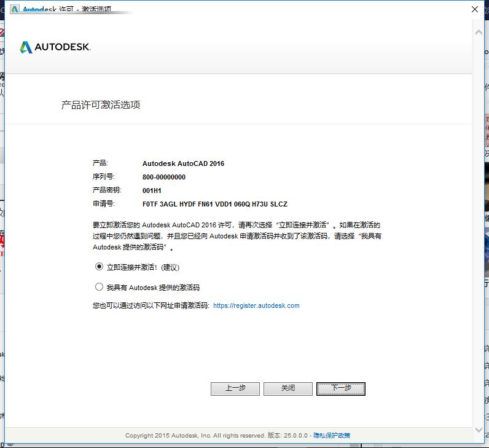Click the Autodesk logo in the header
The width and height of the screenshot is (489, 448).
point(55,47)
